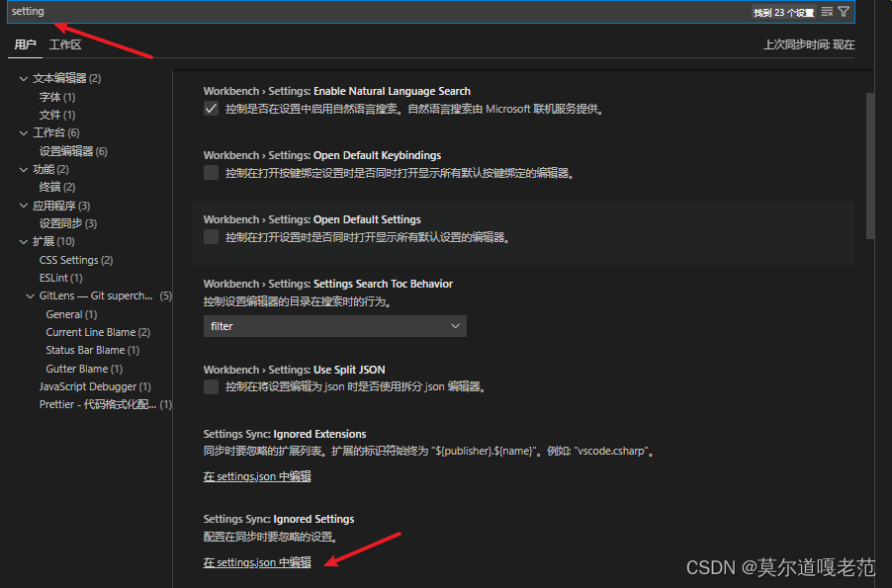Click the 'Open Default Keybindings' setting title
This screenshot has width=892, height=588.
coord(377,155)
